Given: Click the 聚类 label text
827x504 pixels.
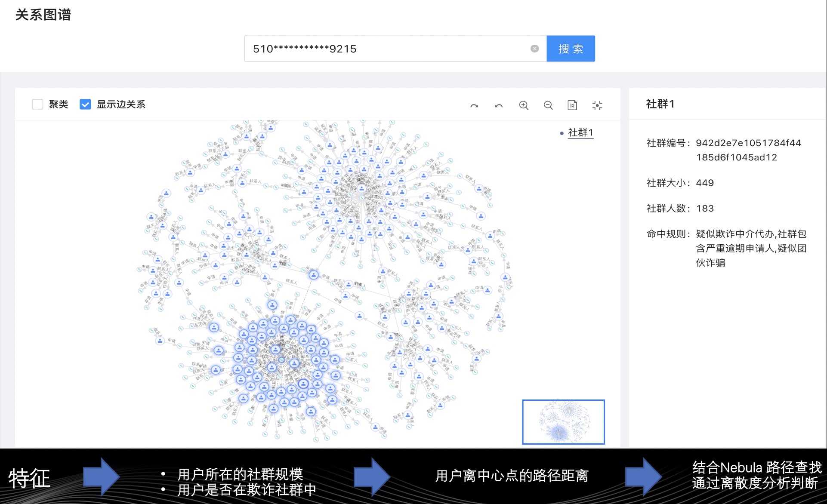Looking at the screenshot, I should point(59,104).
